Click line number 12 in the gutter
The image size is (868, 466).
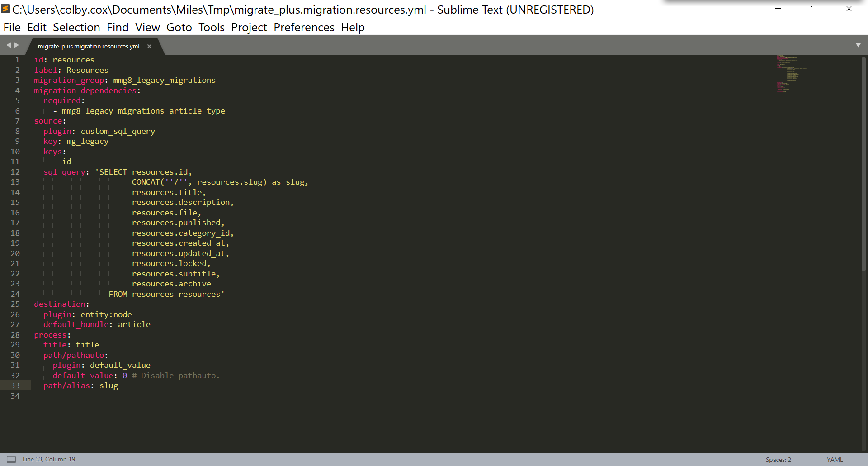15,172
